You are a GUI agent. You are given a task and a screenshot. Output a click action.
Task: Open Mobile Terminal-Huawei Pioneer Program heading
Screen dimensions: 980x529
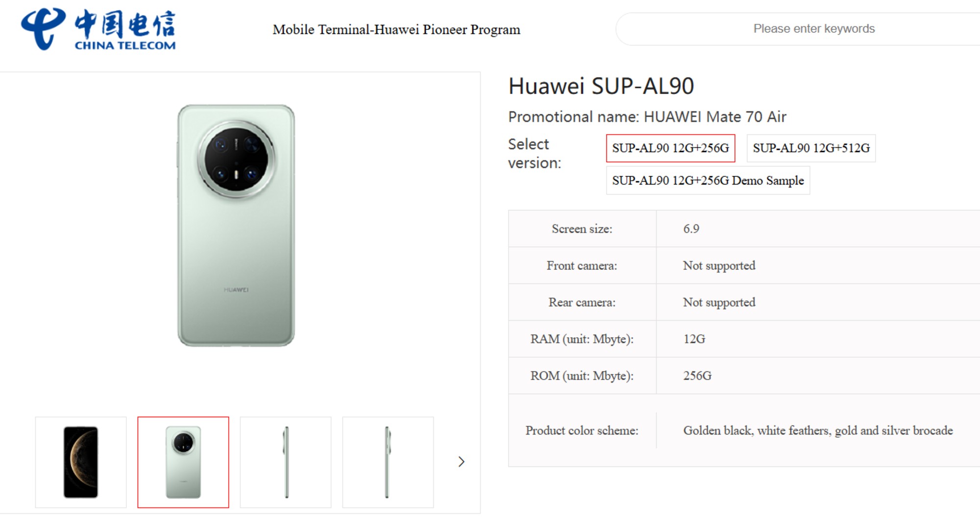[396, 29]
